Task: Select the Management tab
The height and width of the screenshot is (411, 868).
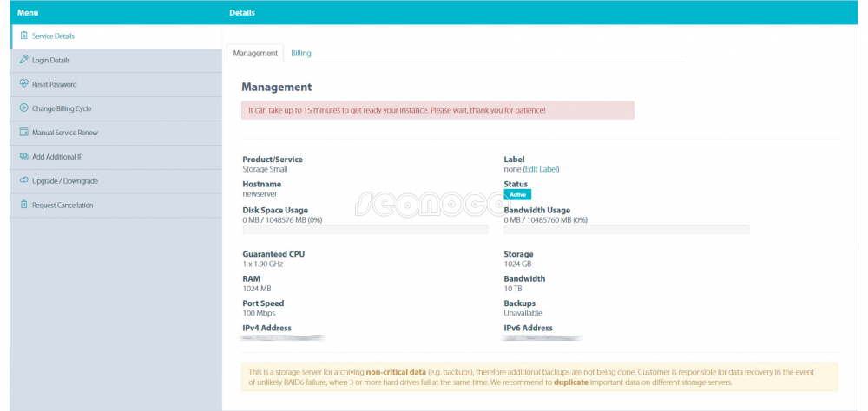Action: (x=255, y=53)
